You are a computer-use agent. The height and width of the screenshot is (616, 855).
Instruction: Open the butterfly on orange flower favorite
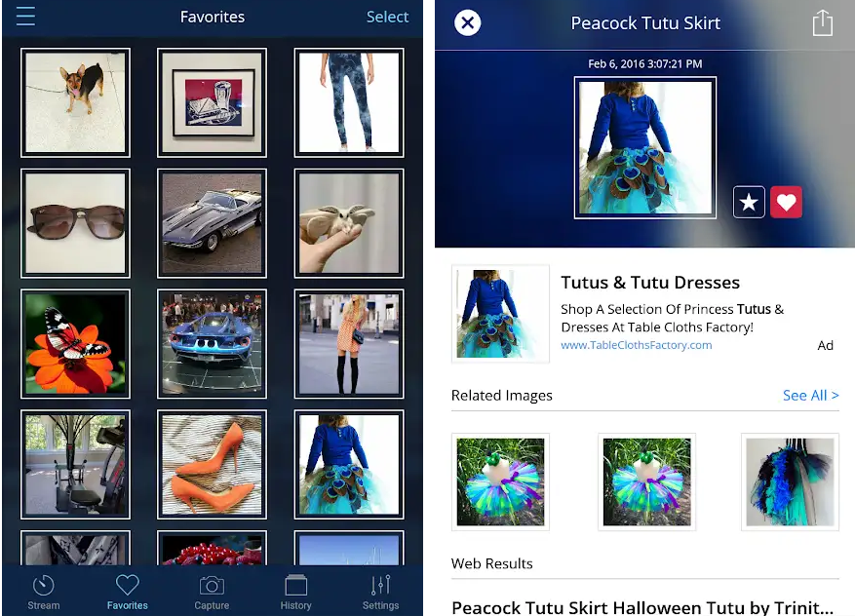tap(75, 344)
